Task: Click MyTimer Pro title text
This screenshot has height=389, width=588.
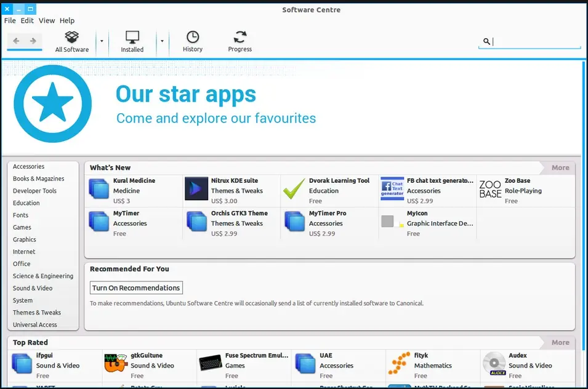Action: pos(328,213)
